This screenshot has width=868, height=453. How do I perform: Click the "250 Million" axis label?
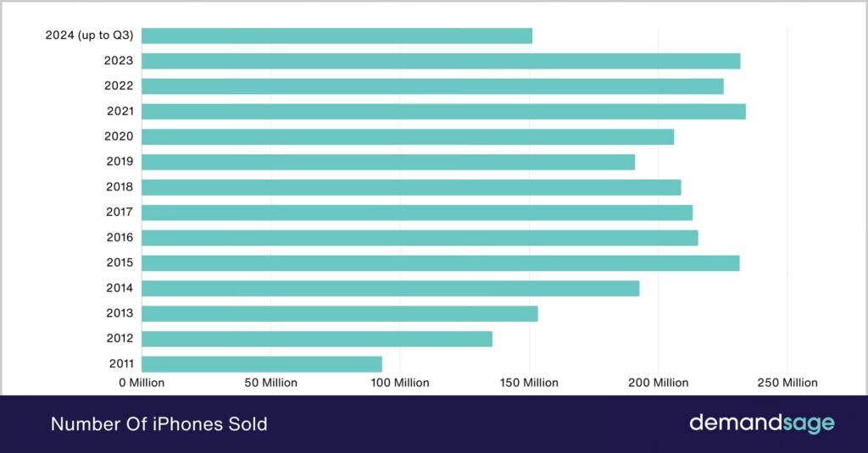[x=787, y=383]
